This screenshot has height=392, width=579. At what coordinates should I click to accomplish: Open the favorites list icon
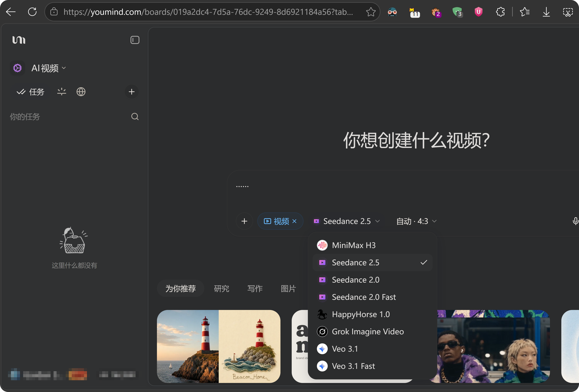point(525,12)
